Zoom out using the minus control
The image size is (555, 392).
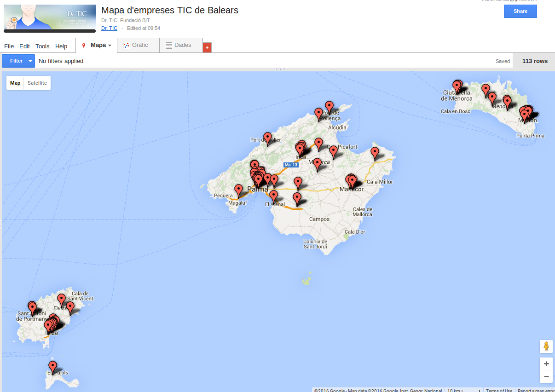pyautogui.click(x=546, y=377)
